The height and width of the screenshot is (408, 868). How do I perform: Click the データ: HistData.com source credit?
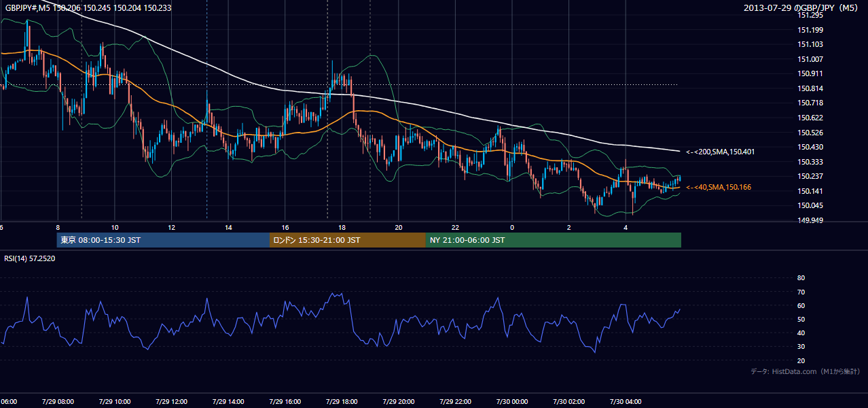(x=806, y=371)
